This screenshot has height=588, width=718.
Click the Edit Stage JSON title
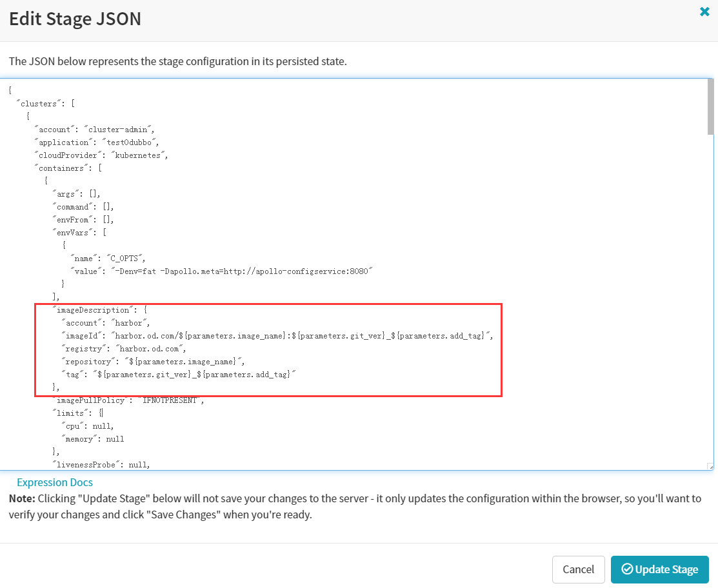tap(75, 19)
